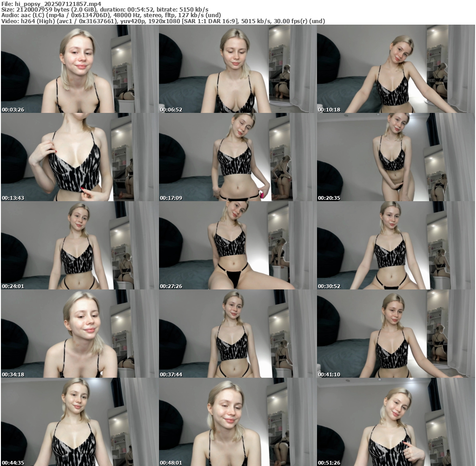Select the Video codec info line
This screenshot has width=476, height=466.
(x=163, y=21)
